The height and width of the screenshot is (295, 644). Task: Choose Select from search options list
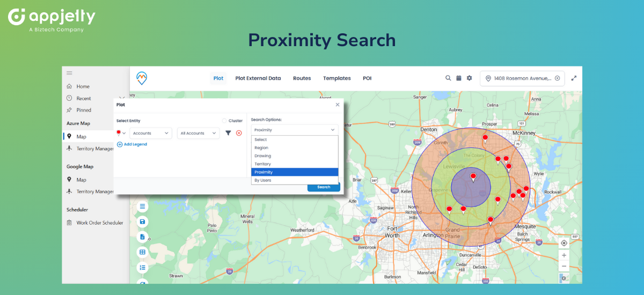[295, 139]
